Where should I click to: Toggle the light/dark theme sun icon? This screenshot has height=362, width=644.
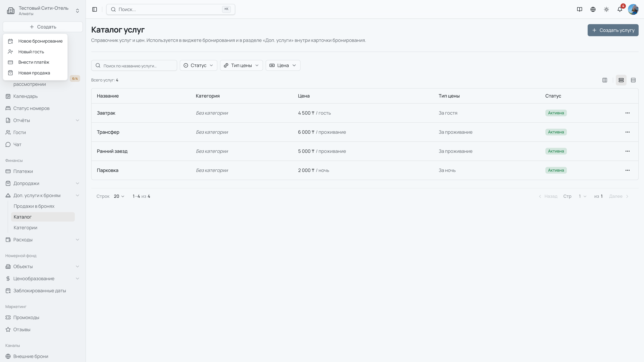pyautogui.click(x=606, y=10)
